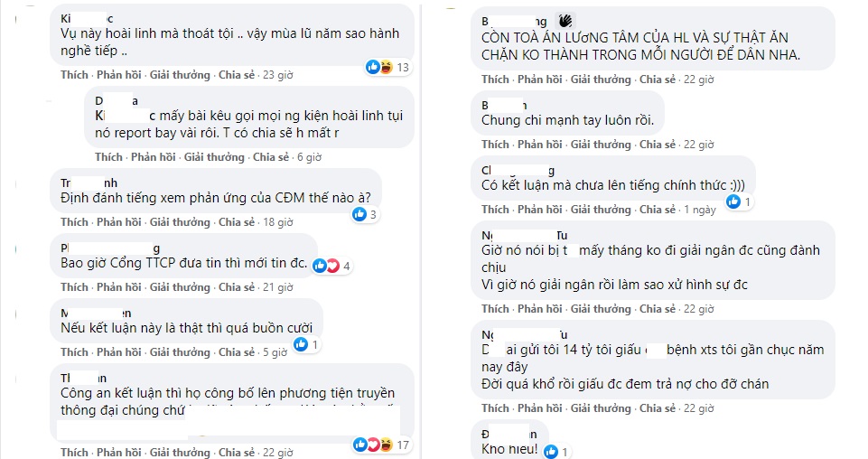Viewport: 868px width, 459px height.
Task: Select Giải thưởng under "Công an kết luận" comment
Action: [x=179, y=453]
